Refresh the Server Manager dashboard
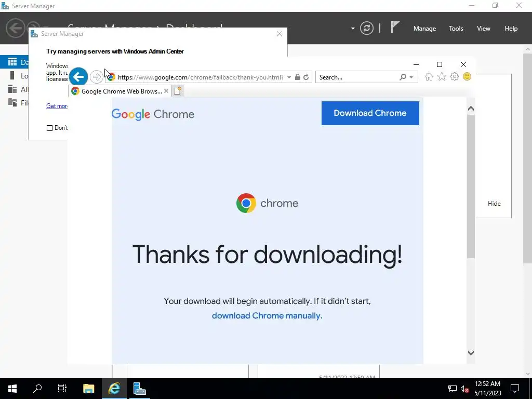 367,28
